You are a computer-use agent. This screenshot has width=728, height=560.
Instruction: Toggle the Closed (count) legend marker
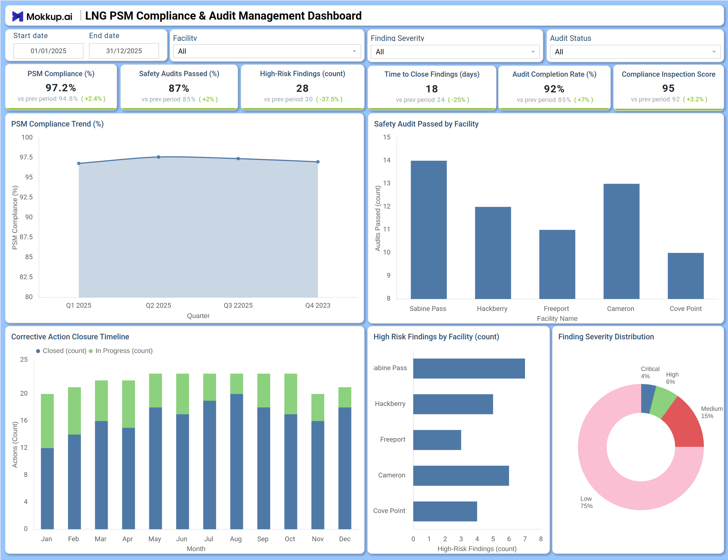pos(38,351)
